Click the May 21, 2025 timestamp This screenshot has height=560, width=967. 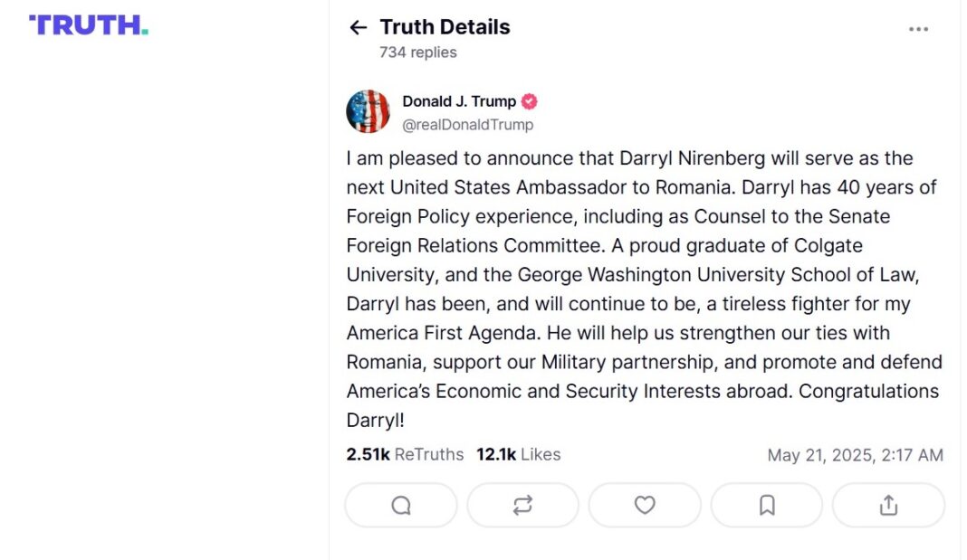click(x=855, y=455)
